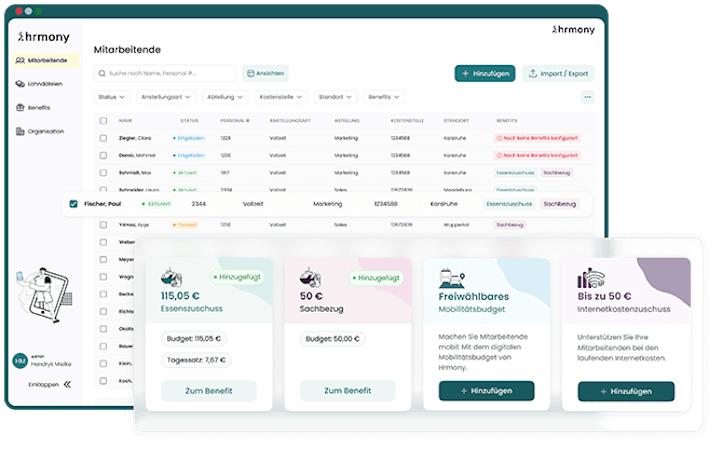
Task: Click the Essenszuschuss food basket icon
Action: (x=171, y=277)
